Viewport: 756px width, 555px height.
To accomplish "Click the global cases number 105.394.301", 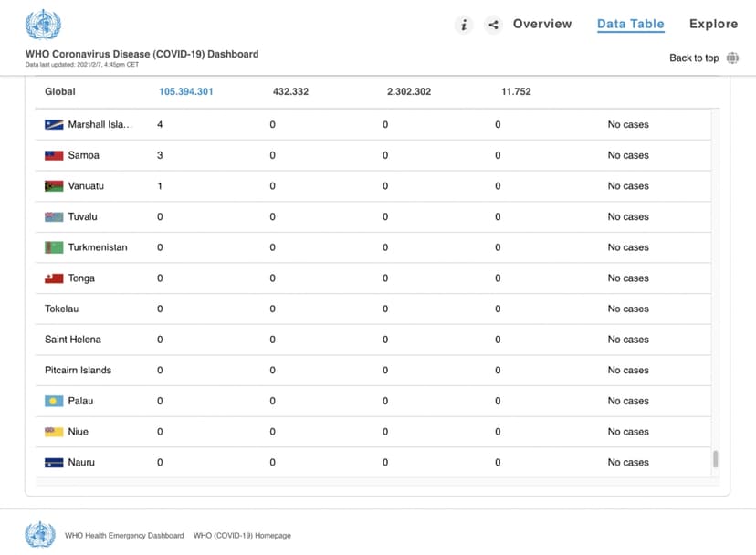I will click(185, 91).
